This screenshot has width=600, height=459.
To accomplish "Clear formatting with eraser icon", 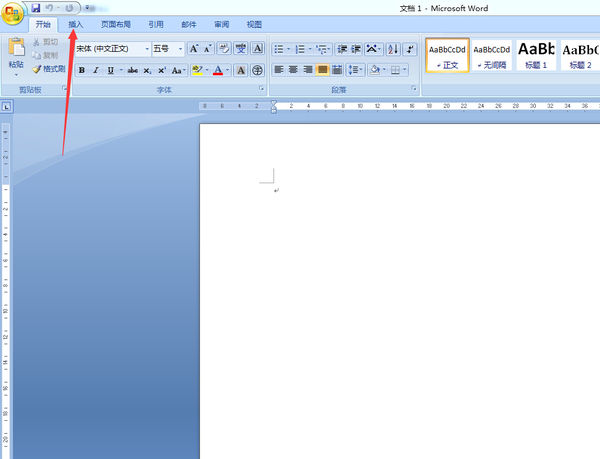I will [224, 49].
